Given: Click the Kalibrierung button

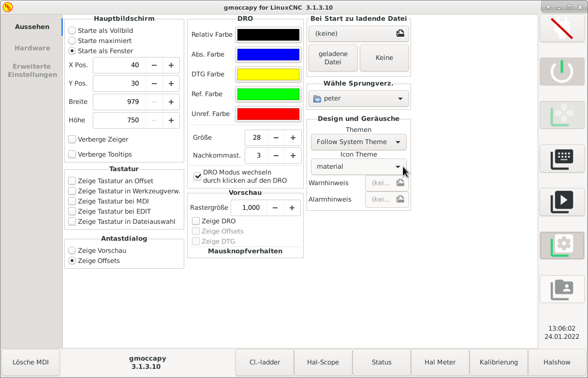Looking at the screenshot, I should pyautogui.click(x=499, y=362).
